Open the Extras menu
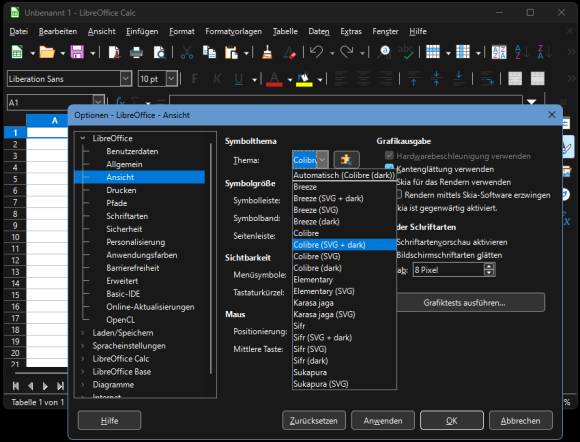 click(x=351, y=31)
